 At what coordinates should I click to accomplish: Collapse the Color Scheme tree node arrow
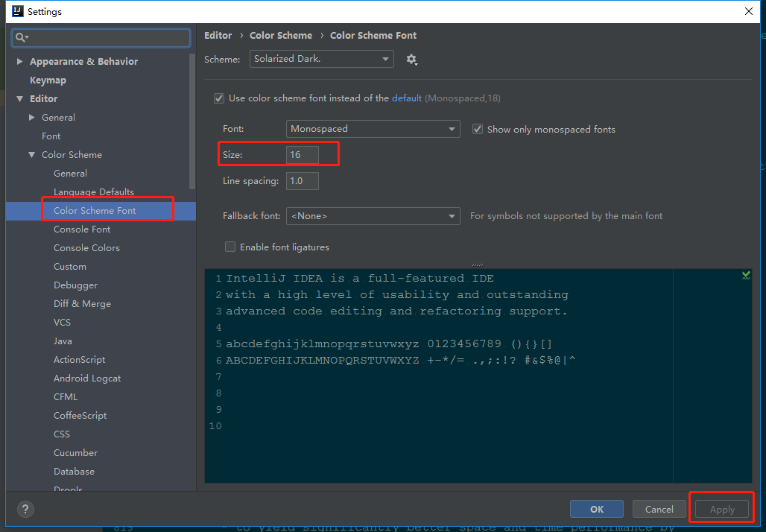pyautogui.click(x=32, y=155)
